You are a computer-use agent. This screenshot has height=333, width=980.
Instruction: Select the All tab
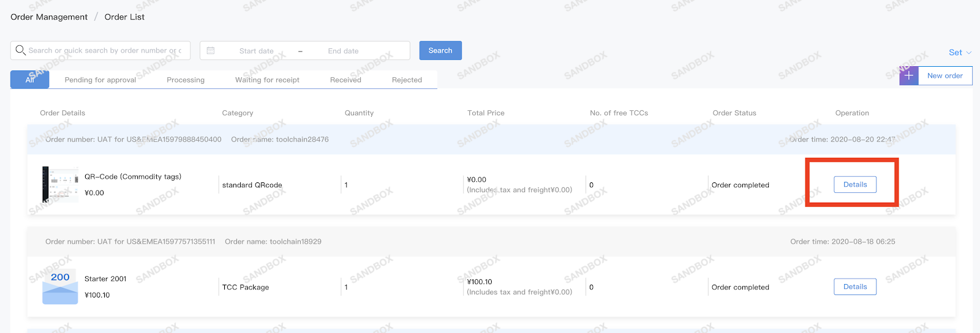pos(30,80)
